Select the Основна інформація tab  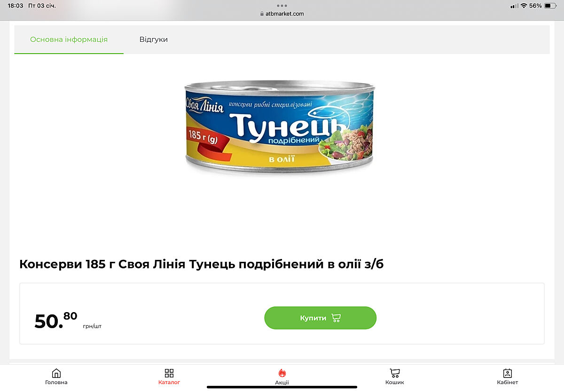click(69, 39)
